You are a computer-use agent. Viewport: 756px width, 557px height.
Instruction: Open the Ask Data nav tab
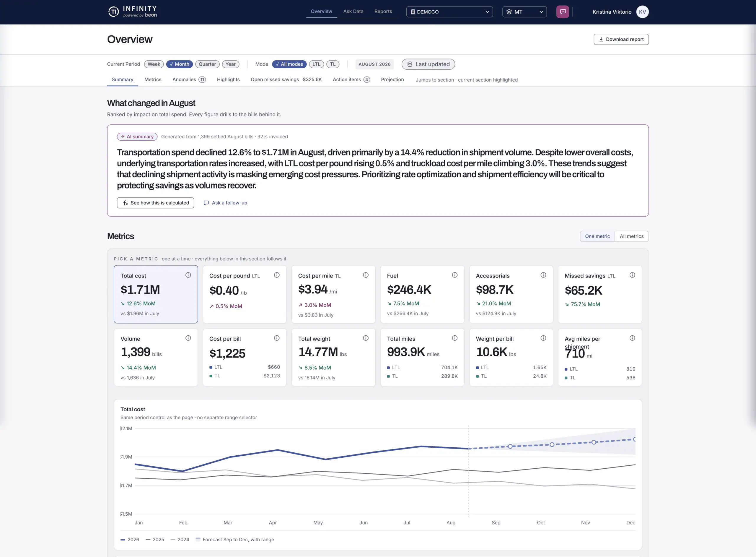click(x=353, y=12)
